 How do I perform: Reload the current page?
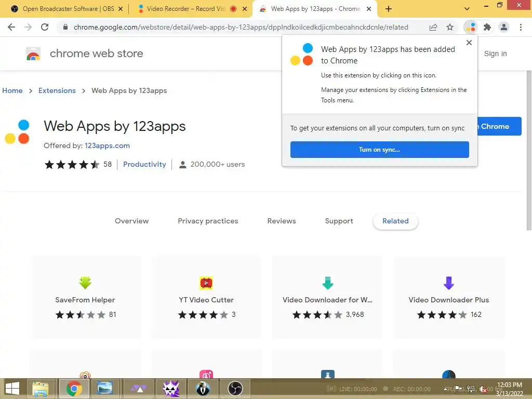(x=45, y=27)
